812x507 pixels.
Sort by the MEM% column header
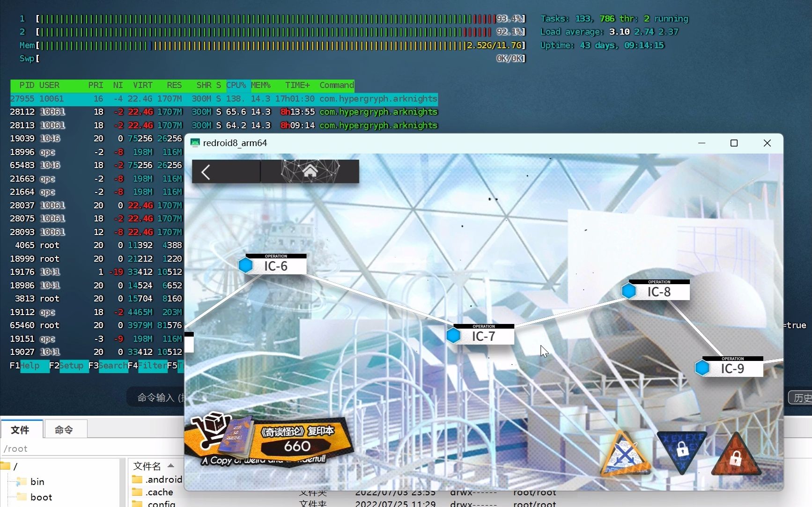pos(261,85)
